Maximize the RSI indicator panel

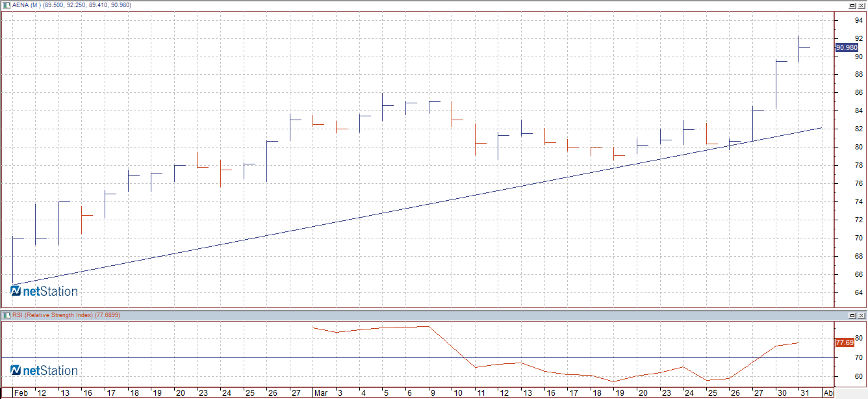click(x=852, y=315)
